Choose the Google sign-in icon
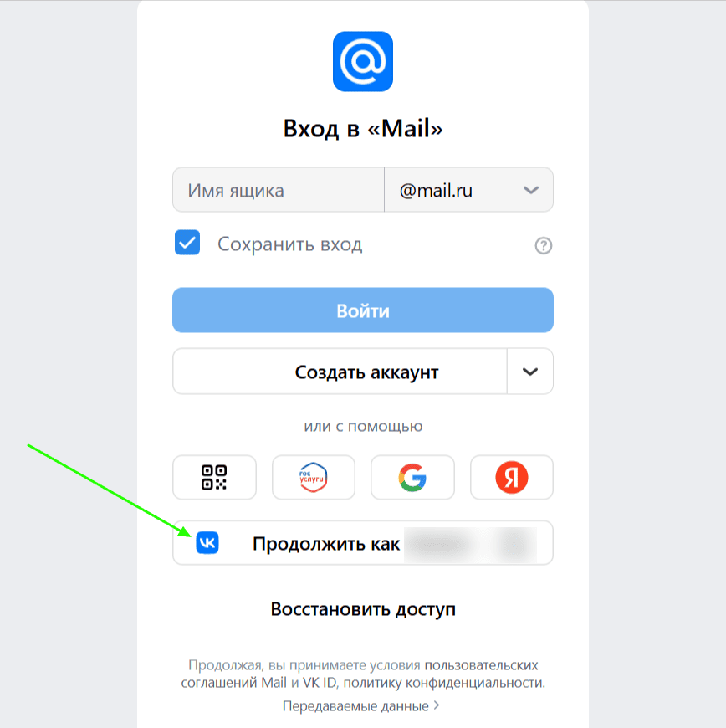The image size is (726, 728). (412, 477)
